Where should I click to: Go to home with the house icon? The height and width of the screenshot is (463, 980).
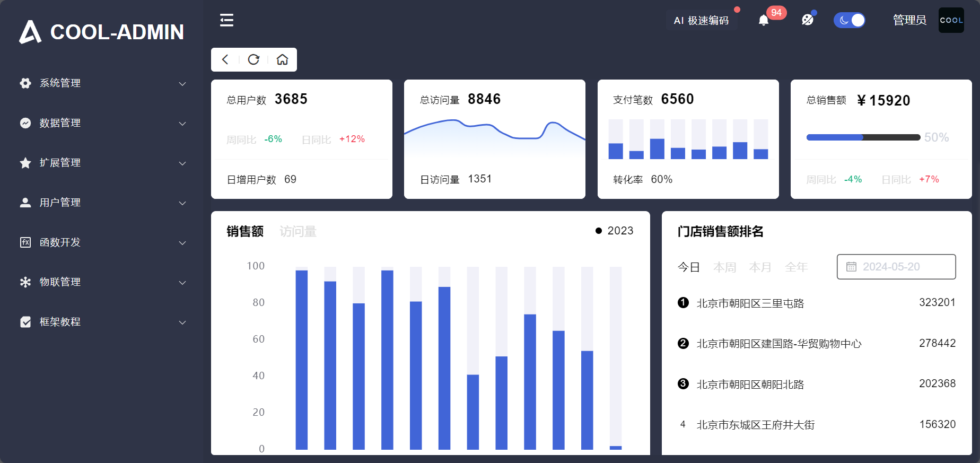click(x=283, y=59)
